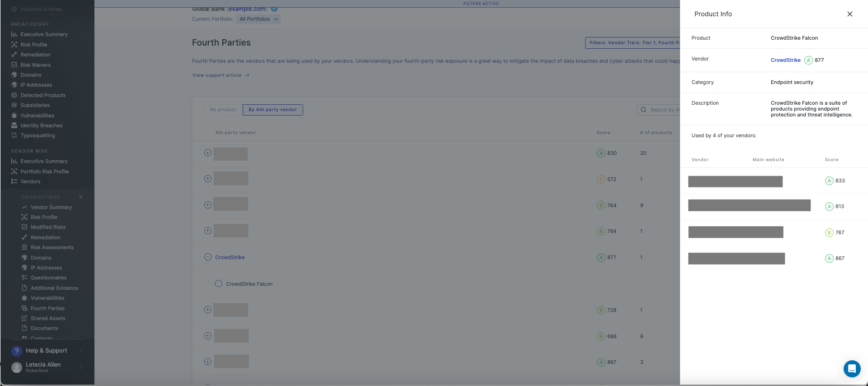
Task: Open the example.com link
Action: pyautogui.click(x=247, y=9)
